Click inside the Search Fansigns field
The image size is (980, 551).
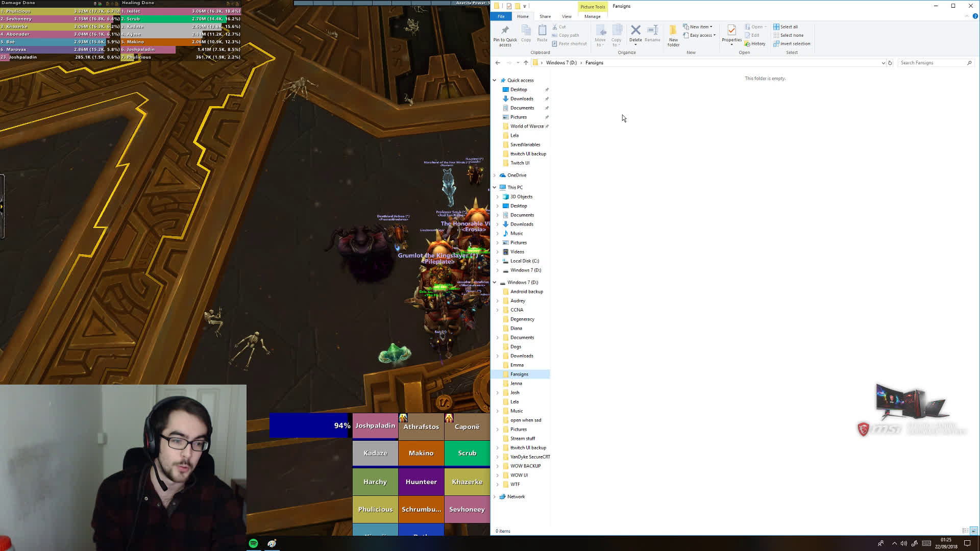[934, 62]
